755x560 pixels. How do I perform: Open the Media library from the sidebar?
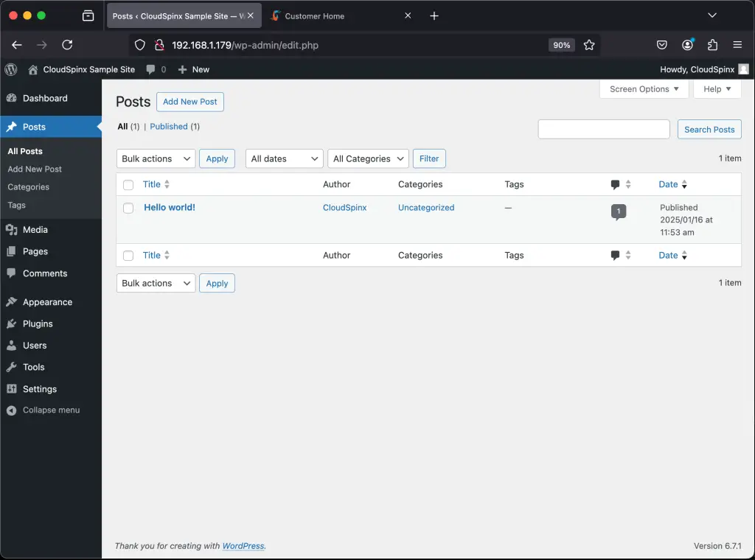pyautogui.click(x=35, y=229)
